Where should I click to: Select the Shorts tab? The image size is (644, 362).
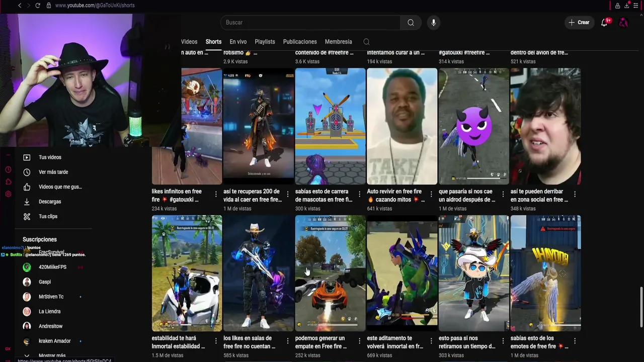pos(213,42)
